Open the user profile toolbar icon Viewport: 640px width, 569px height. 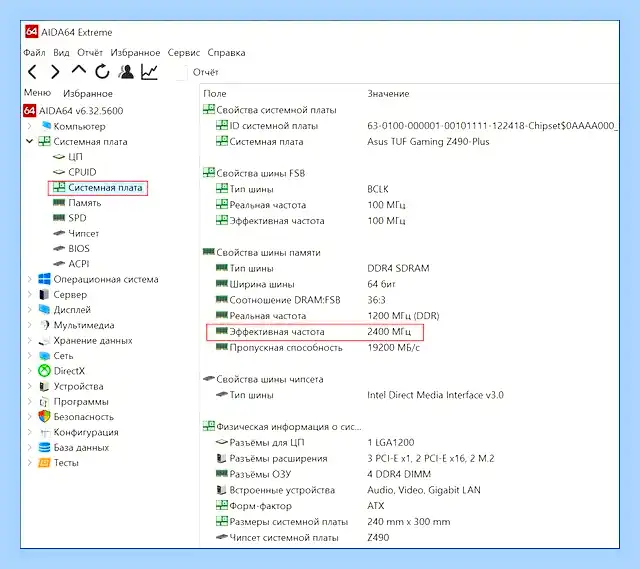[x=126, y=72]
